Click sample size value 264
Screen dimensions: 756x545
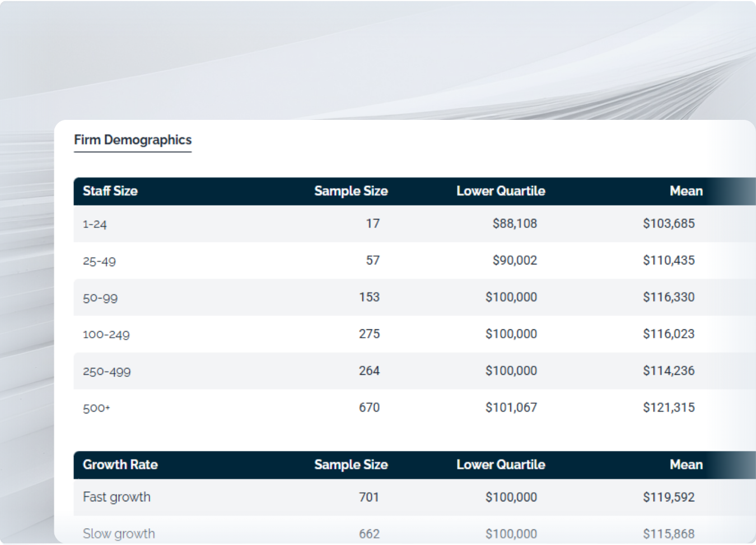click(370, 371)
